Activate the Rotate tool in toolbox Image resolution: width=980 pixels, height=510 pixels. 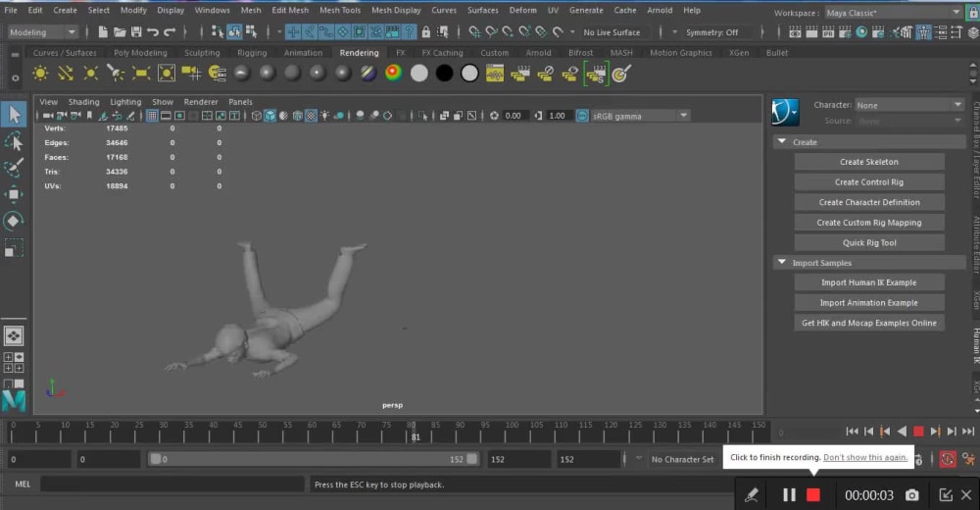[14, 221]
